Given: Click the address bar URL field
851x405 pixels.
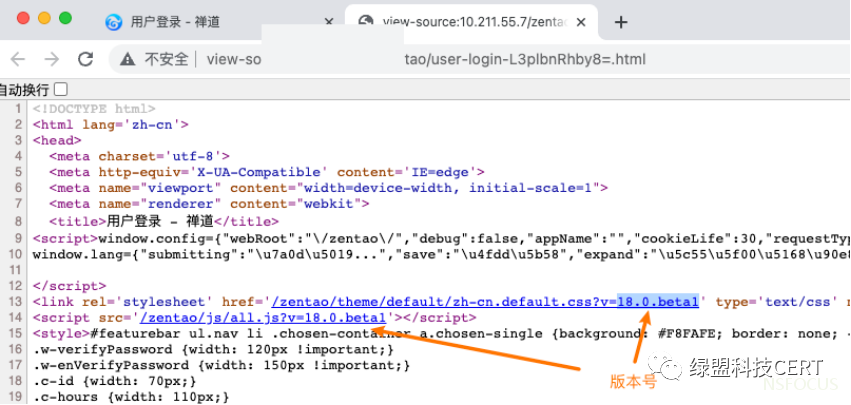Looking at the screenshot, I should tap(478, 59).
